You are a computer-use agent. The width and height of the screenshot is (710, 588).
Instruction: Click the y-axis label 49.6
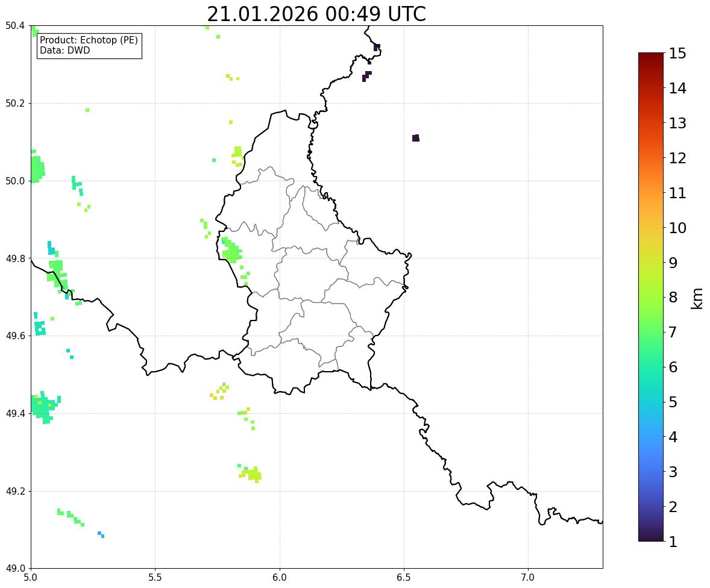(x=15, y=336)
